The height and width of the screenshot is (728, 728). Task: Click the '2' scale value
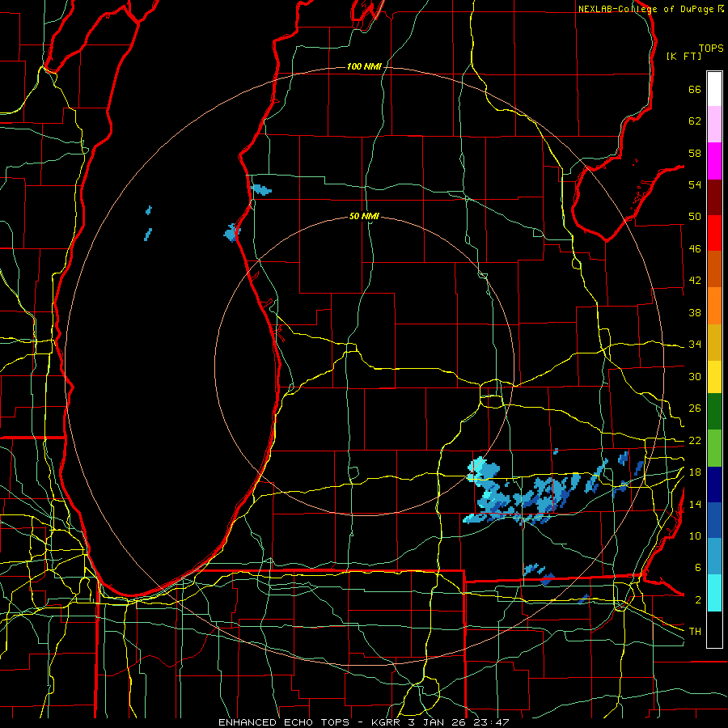(x=698, y=600)
